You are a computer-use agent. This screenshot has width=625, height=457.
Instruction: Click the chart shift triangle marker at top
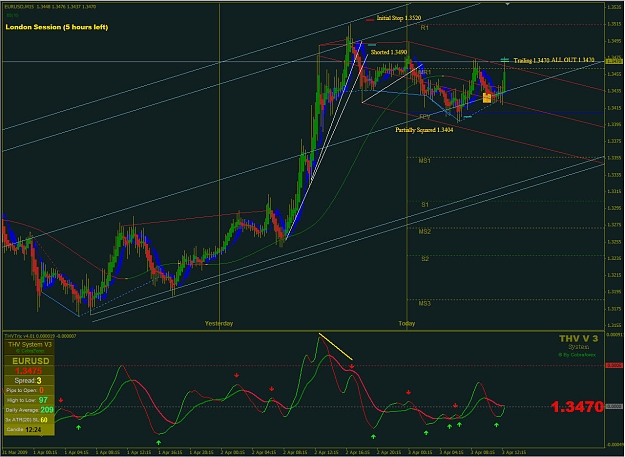pos(507,4)
